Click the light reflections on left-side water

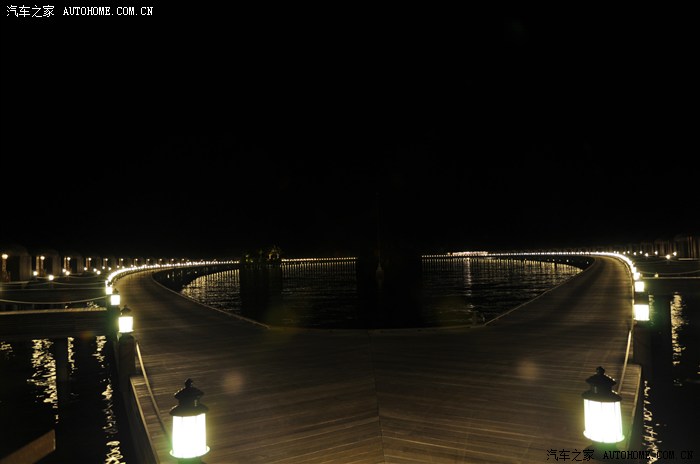pos(45,370)
